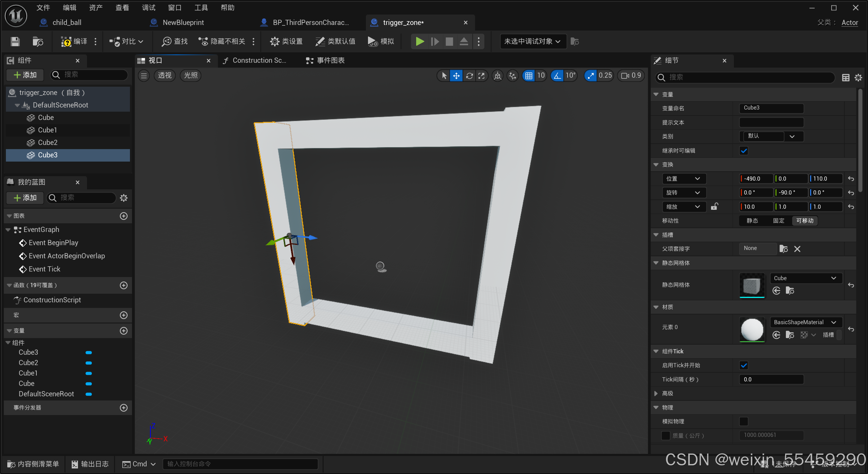Viewport: 868px width, 474px height.
Task: Click the compile button
Action: (x=74, y=42)
